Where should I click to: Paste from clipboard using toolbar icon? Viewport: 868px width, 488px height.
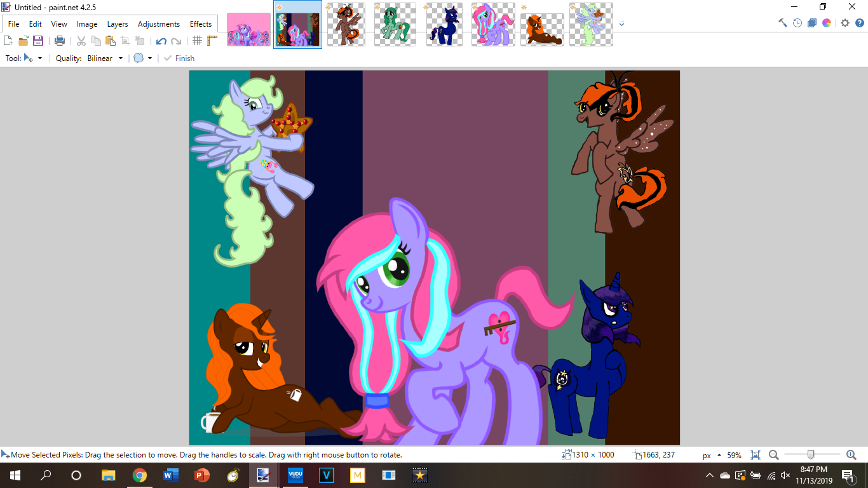111,41
